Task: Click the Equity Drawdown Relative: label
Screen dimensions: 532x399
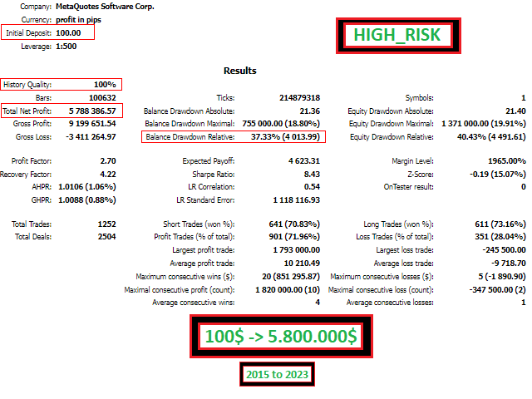Action: [392, 136]
